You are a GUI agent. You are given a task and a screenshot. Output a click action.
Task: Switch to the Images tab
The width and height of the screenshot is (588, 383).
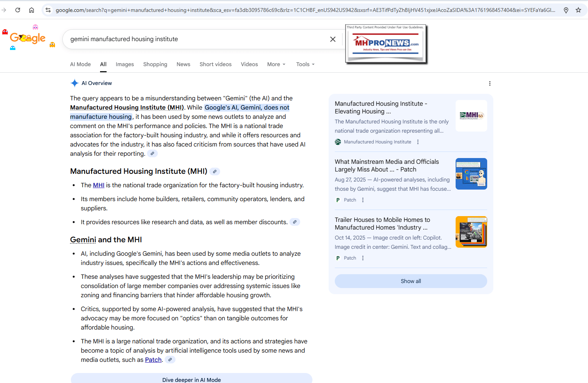coord(125,64)
